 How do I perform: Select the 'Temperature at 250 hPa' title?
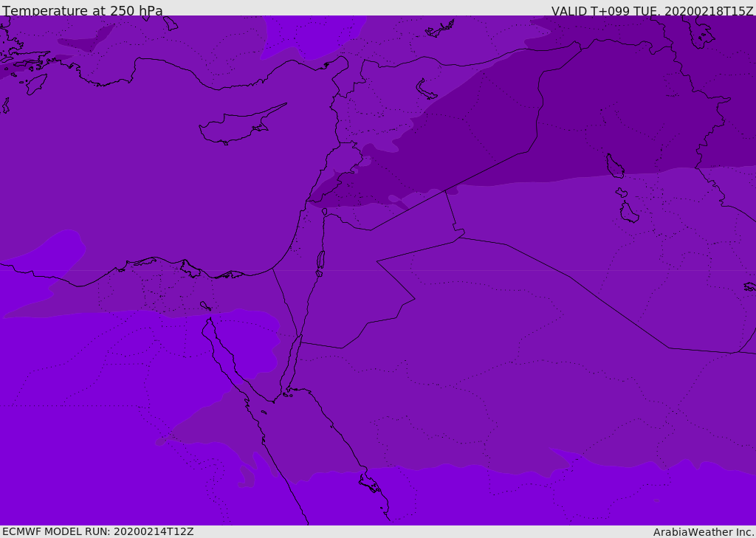tap(83, 10)
